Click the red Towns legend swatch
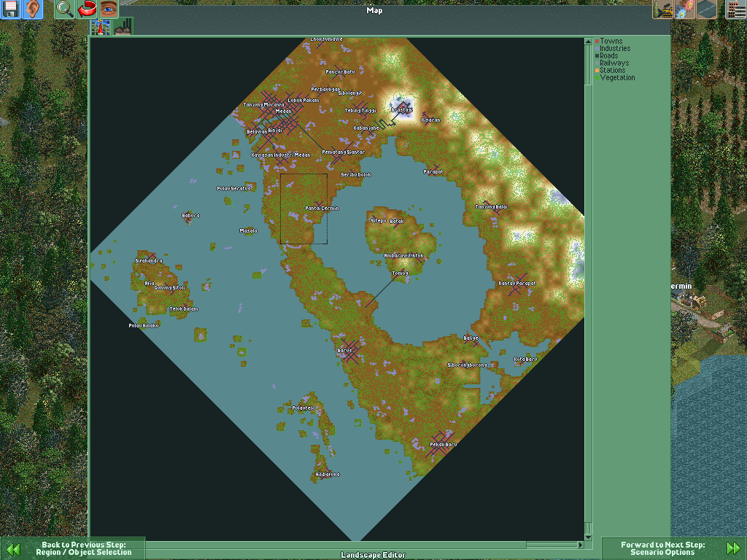Image resolution: width=747 pixels, height=560 pixels. pos(597,42)
